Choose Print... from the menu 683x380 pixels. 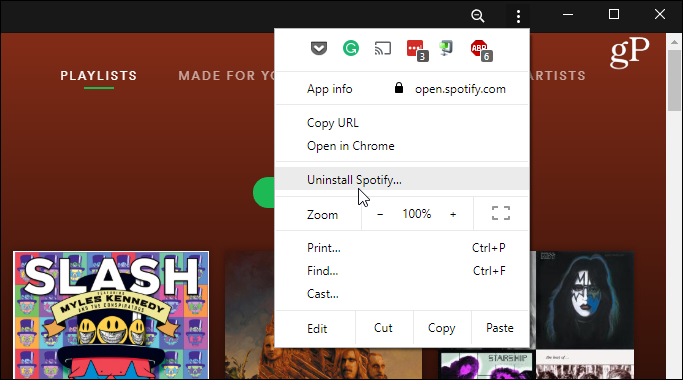[x=402, y=248]
